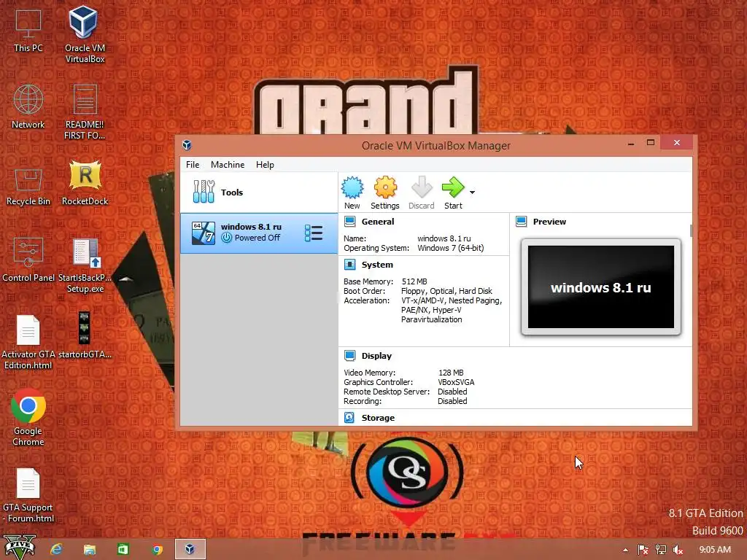
Task: Select This PC desktop icon
Action: click(x=28, y=31)
